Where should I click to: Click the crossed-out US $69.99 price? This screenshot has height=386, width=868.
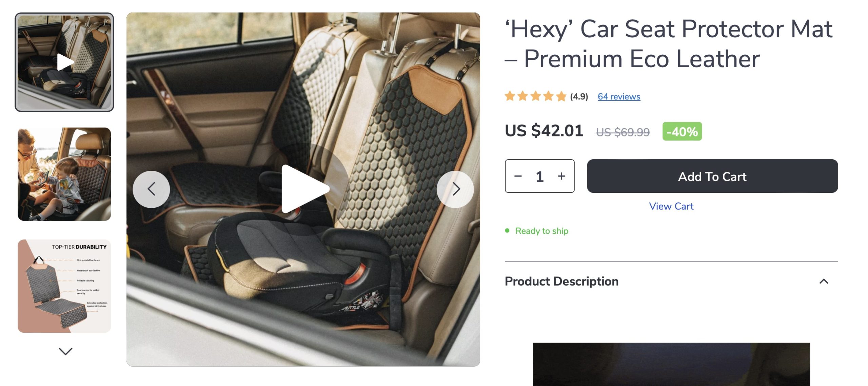623,132
